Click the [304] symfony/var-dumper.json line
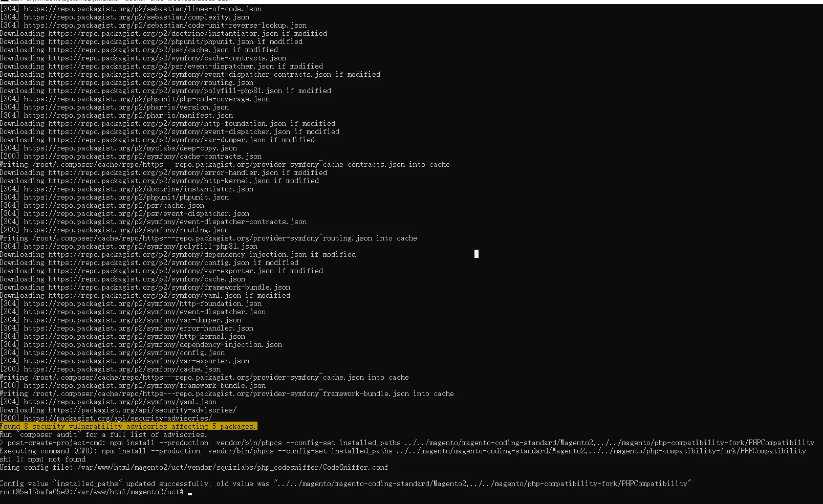 click(x=121, y=320)
